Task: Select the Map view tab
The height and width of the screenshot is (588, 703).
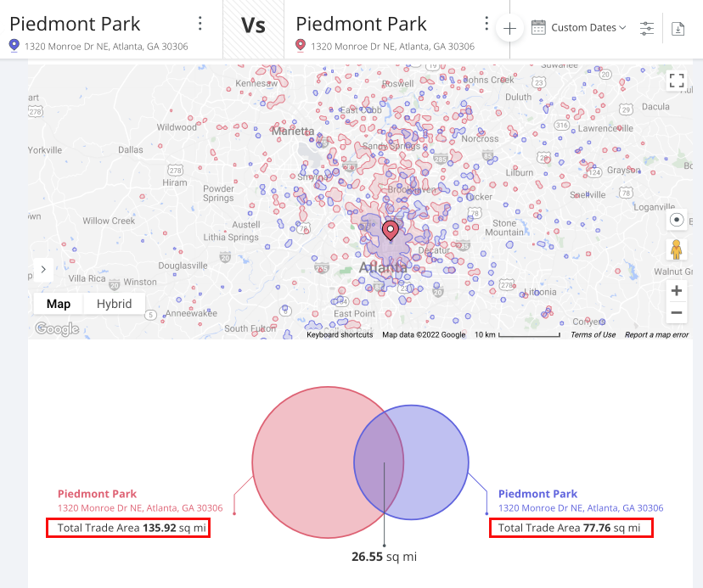Action: 58,303
